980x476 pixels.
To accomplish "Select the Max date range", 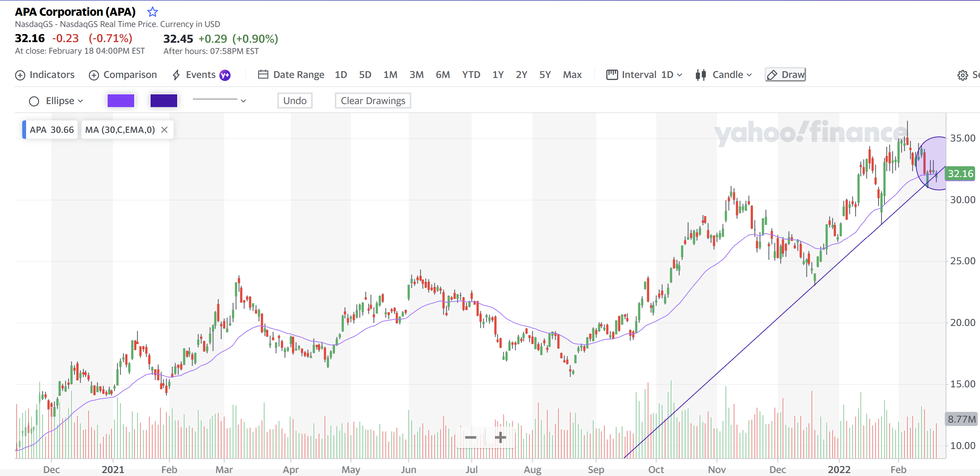I will click(573, 75).
